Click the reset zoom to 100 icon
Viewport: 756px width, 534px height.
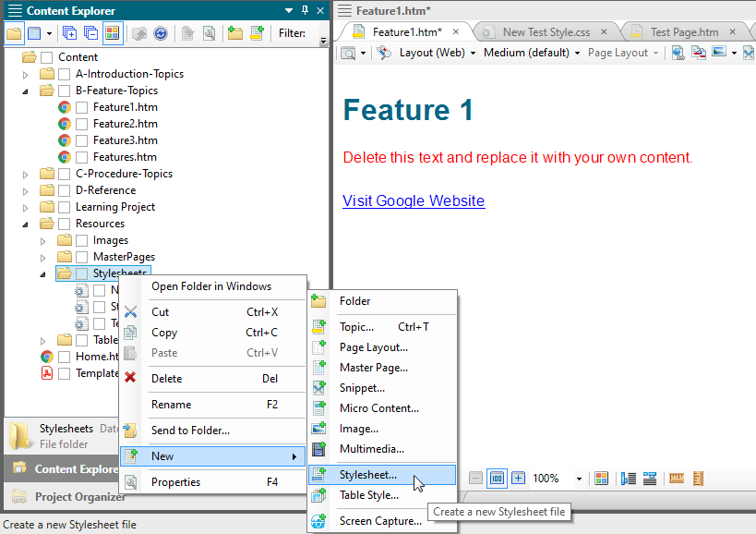pyautogui.click(x=497, y=479)
